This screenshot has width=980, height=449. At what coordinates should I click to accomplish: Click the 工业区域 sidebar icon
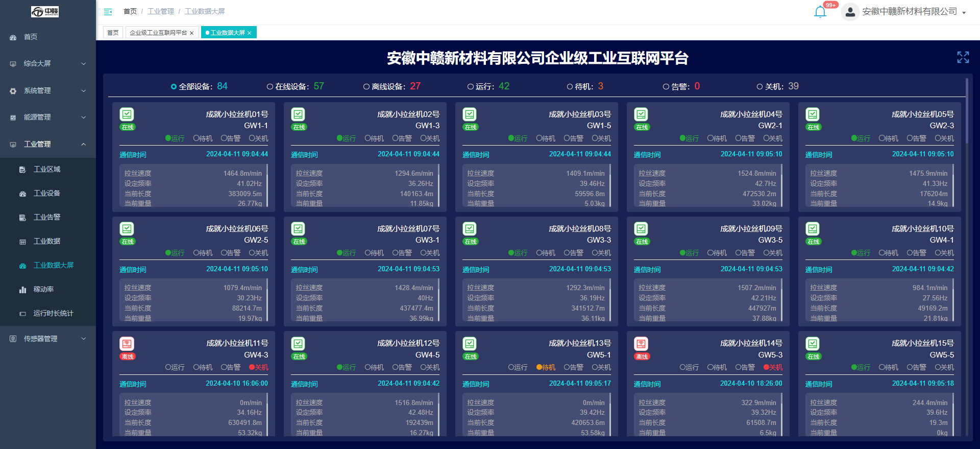(x=22, y=170)
